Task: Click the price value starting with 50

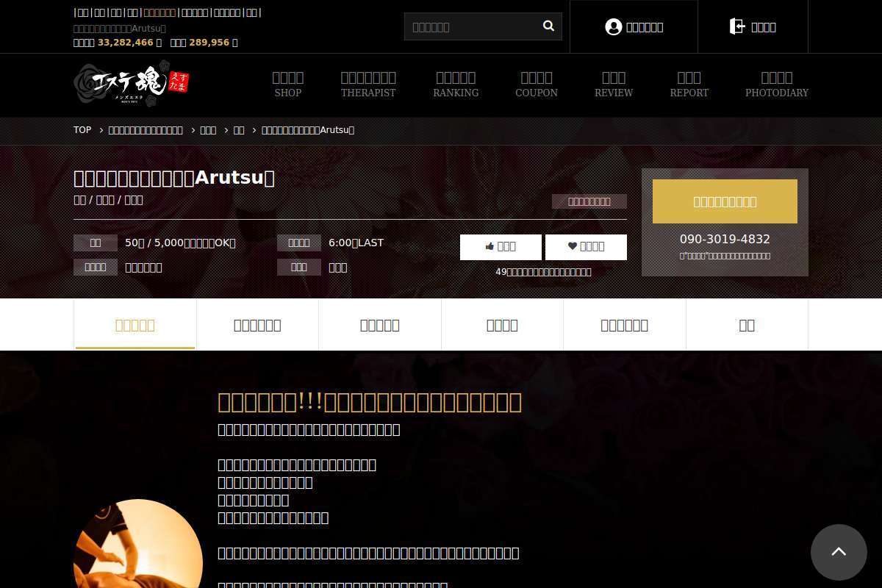Action: (181, 243)
